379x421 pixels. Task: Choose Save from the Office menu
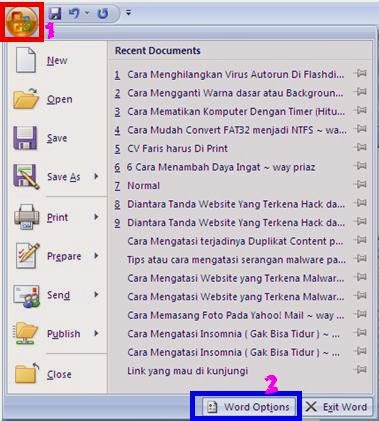tap(57, 138)
